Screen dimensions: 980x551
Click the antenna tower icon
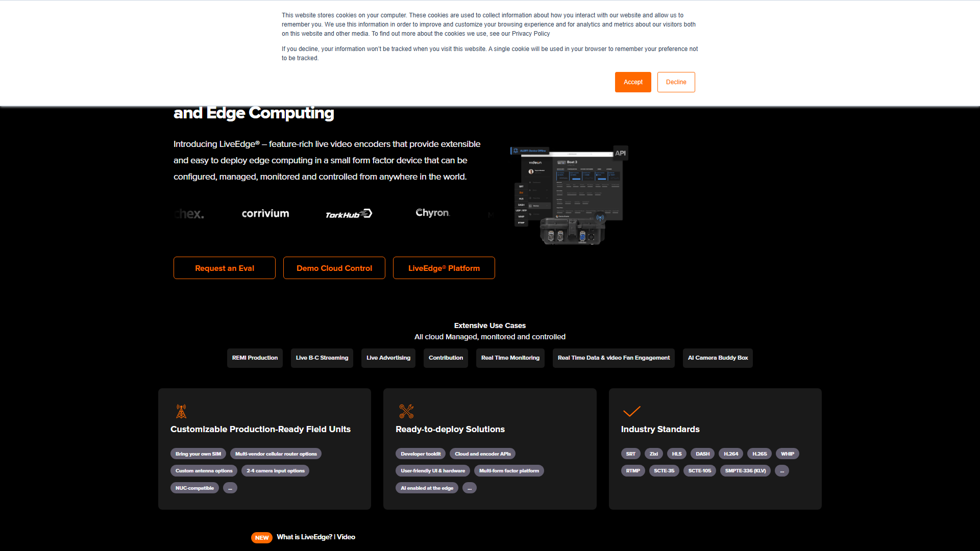click(181, 411)
